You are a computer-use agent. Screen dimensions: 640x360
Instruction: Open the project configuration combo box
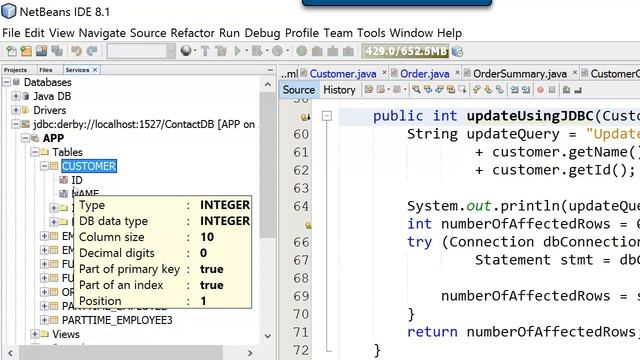coord(141,51)
